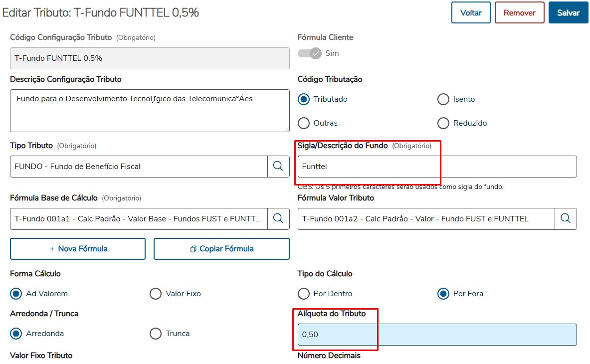
Task: Click the Tipo Tributo text field
Action: [x=139, y=167]
